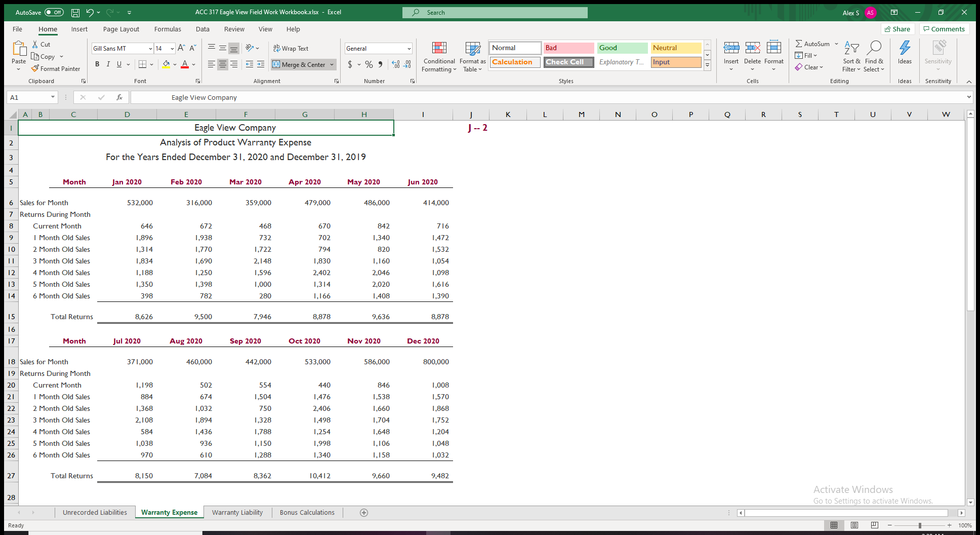This screenshot has width=980, height=535.
Task: Click the Comma Style icon
Action: (380, 64)
